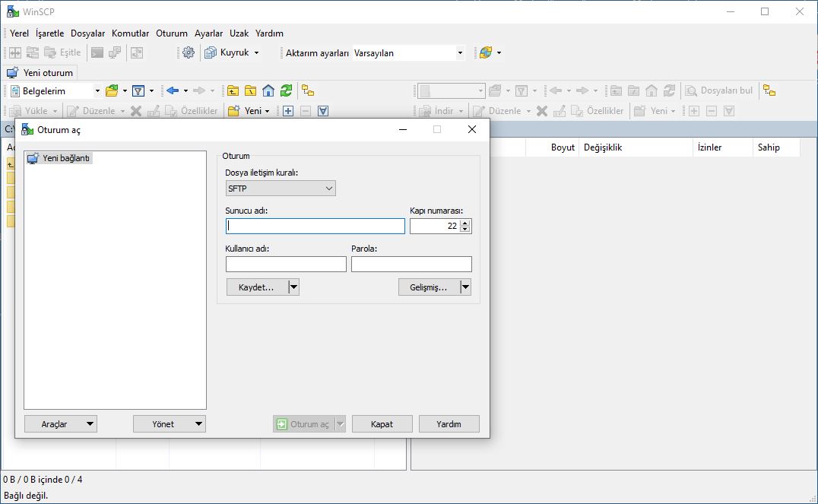The image size is (818, 504).
Task: Click the Yönet button
Action: tap(169, 423)
